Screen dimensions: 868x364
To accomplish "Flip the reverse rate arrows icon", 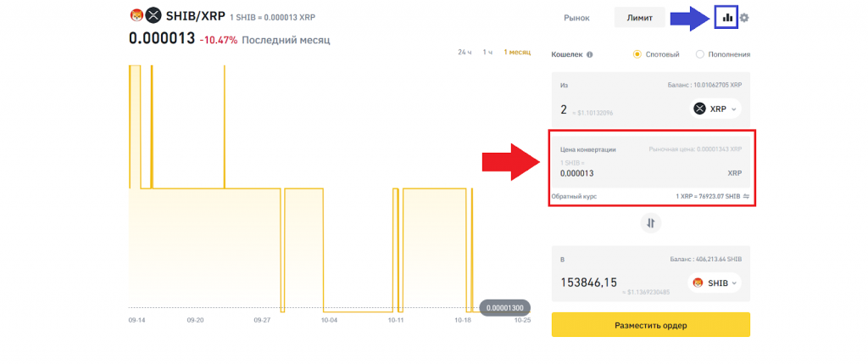I will pos(746,196).
